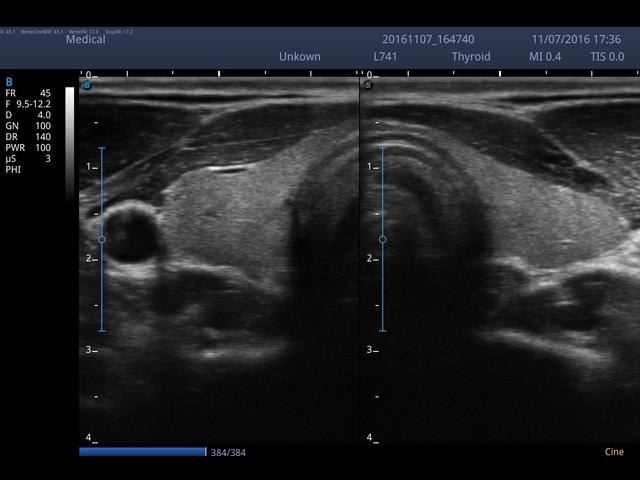Click the focal zone marker on left image
The image size is (640, 480).
click(x=101, y=240)
